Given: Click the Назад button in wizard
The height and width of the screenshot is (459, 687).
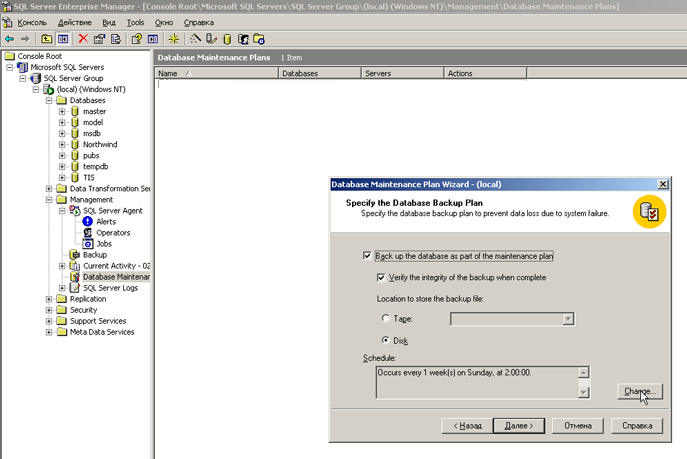Looking at the screenshot, I should (x=467, y=425).
